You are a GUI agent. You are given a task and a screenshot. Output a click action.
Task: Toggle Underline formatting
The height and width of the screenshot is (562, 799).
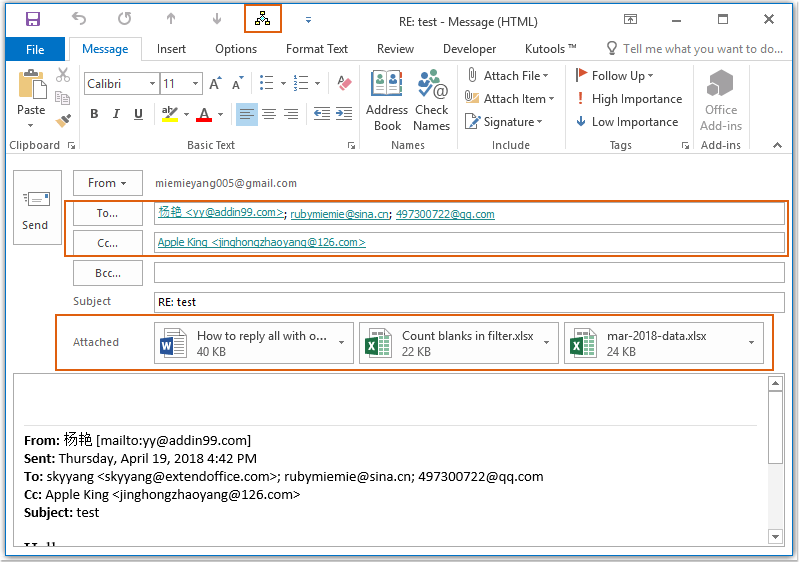point(138,114)
